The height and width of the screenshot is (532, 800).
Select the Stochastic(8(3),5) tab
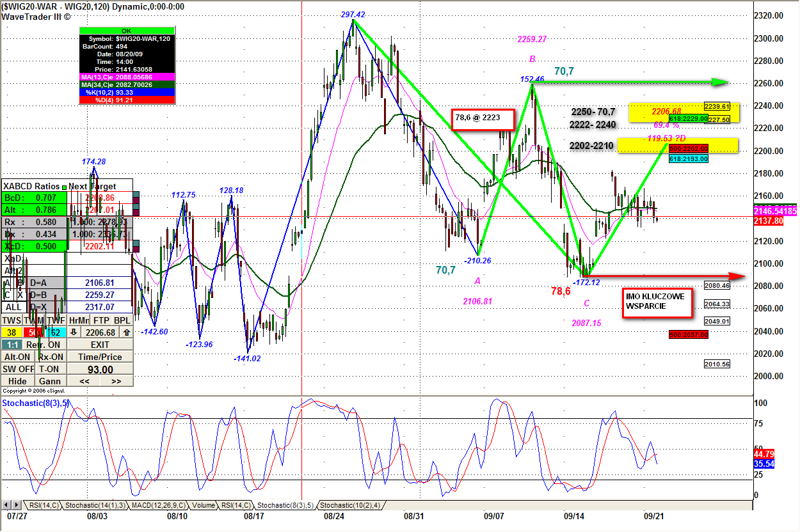(x=286, y=505)
